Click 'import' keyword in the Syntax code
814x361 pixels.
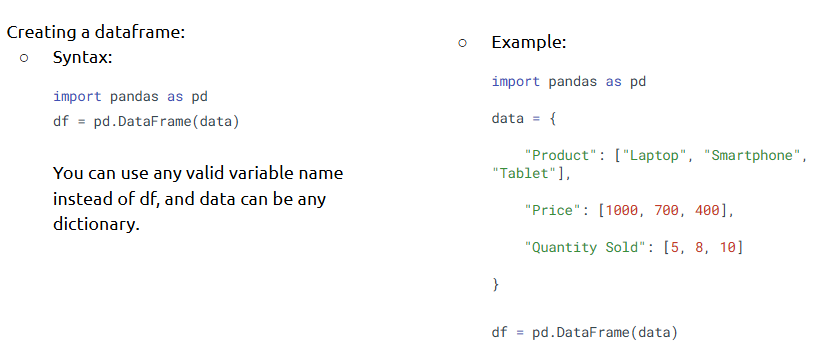click(x=77, y=97)
